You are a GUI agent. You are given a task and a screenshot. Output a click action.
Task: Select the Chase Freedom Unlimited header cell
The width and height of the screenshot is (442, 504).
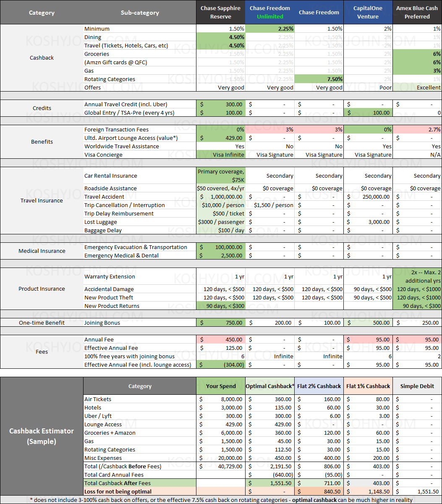(269, 13)
